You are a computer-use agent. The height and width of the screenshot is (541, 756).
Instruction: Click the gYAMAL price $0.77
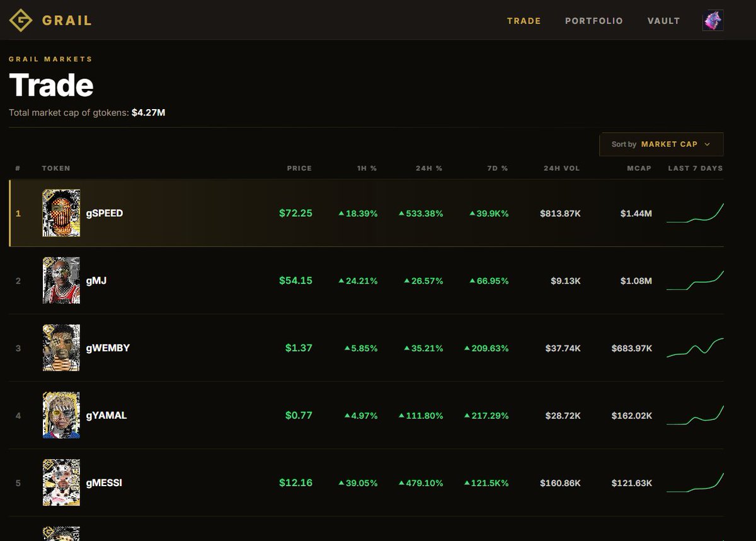click(x=299, y=416)
